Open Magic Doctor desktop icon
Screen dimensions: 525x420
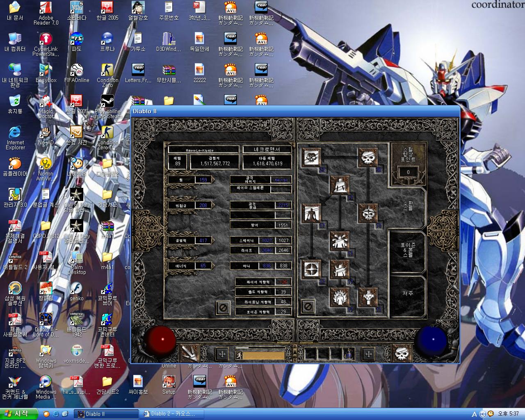[x=46, y=107]
